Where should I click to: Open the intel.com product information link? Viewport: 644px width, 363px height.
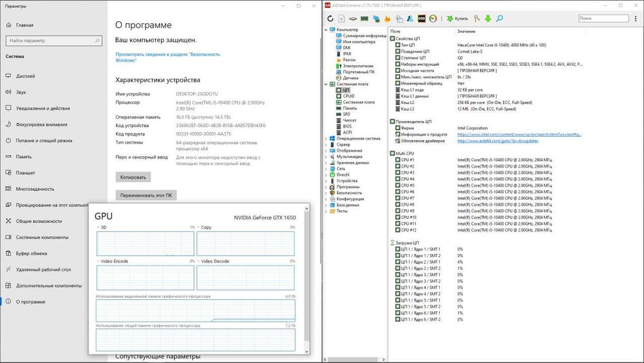(519, 134)
